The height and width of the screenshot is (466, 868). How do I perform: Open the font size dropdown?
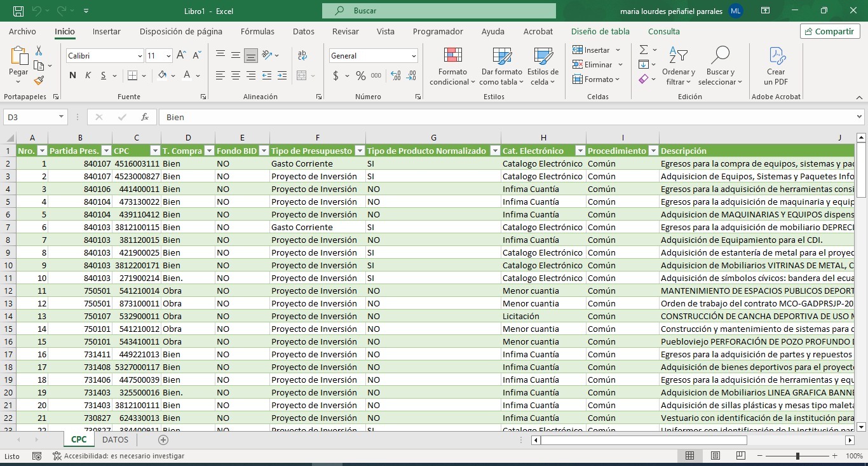(168, 56)
